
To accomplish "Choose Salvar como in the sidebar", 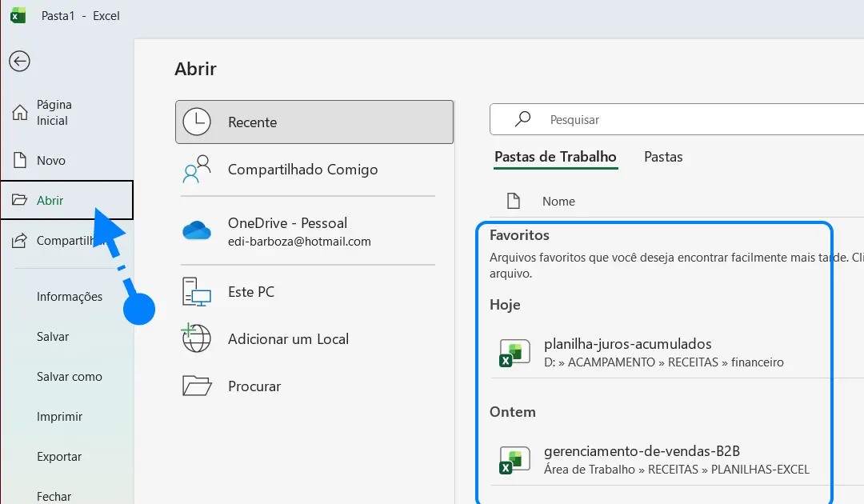I will (70, 376).
